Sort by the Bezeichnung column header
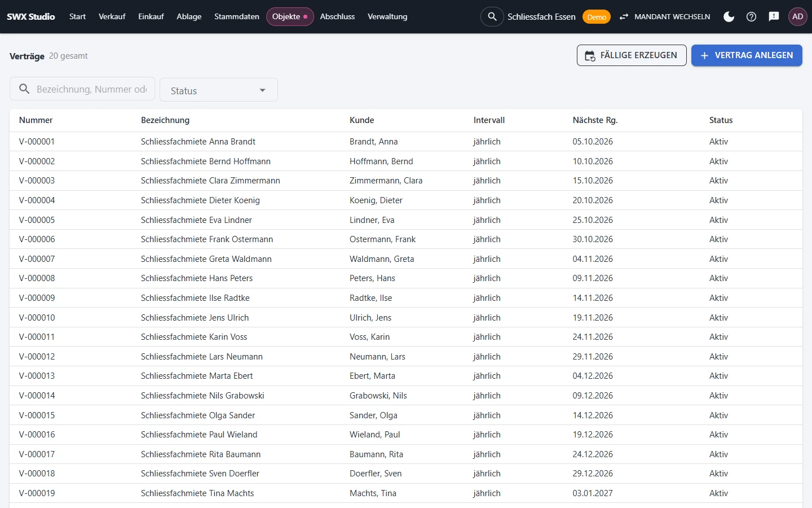Screen dimensions: 812x508 click(x=165, y=120)
